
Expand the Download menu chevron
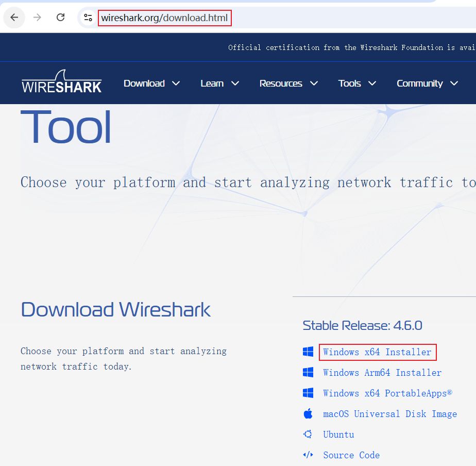pos(176,84)
